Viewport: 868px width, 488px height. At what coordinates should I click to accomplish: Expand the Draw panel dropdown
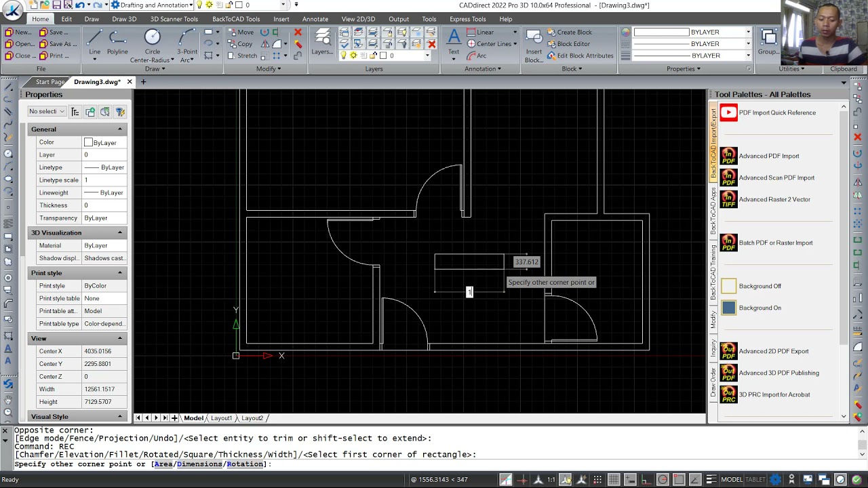tap(155, 68)
